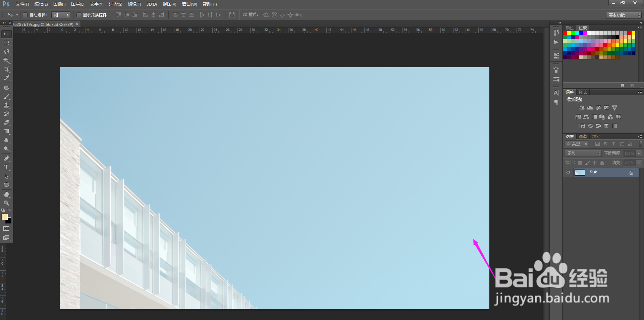Select the Clone Stamp tool
Viewport: 644px width, 320px height.
click(6, 105)
